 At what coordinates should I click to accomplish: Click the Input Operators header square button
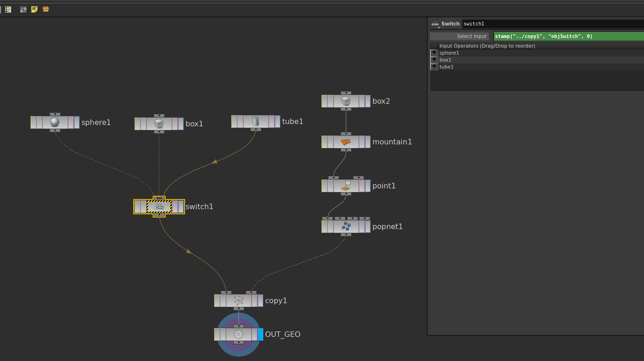(434, 46)
